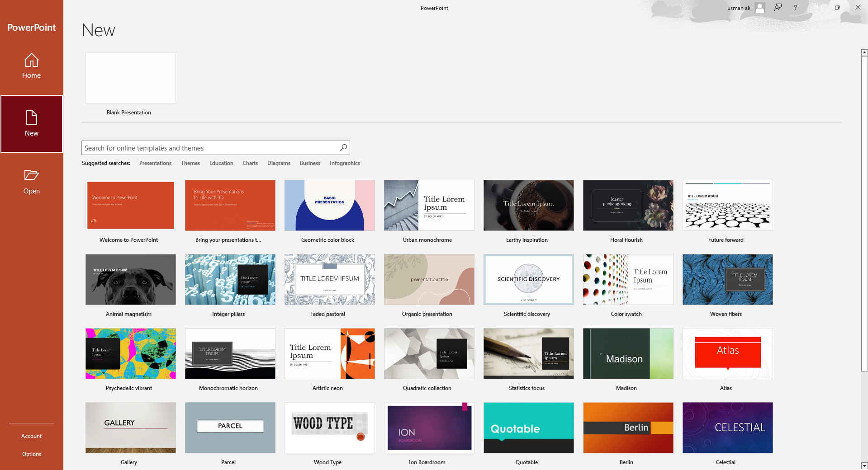Search suggested Presentations templates
This screenshot has width=868, height=470.
pos(155,163)
